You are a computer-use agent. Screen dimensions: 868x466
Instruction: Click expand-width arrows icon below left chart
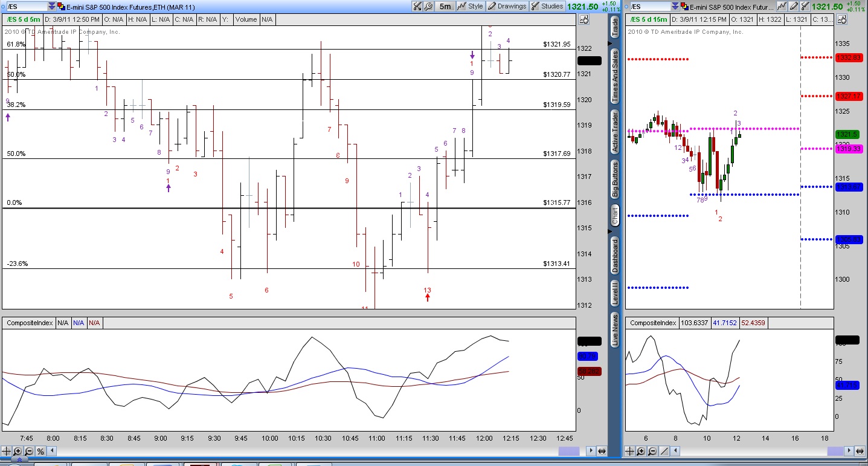[x=602, y=451]
